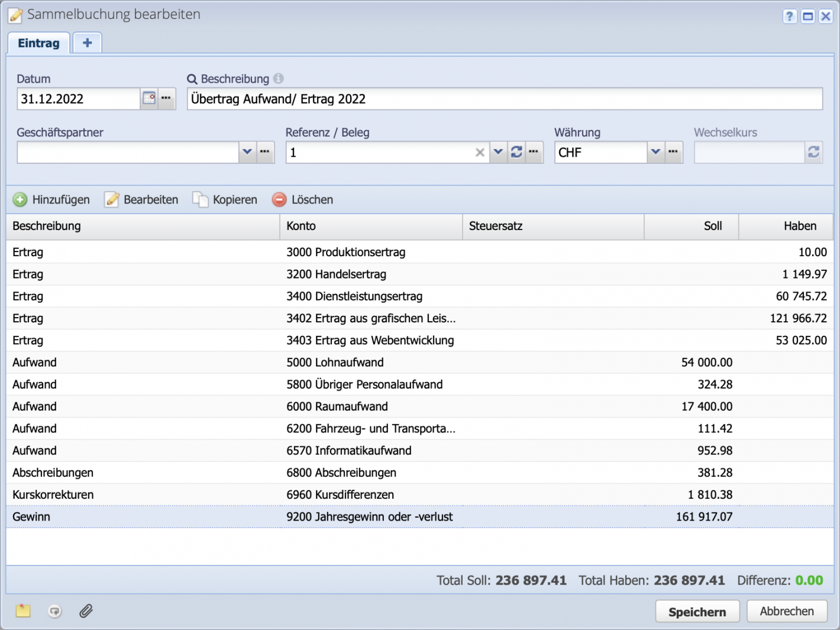Open the Währung currency dropdown
Viewport: 840px width, 630px height.
655,153
